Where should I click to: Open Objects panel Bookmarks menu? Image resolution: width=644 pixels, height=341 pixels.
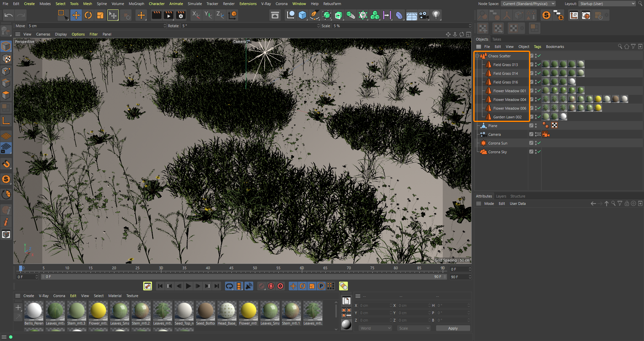point(555,47)
